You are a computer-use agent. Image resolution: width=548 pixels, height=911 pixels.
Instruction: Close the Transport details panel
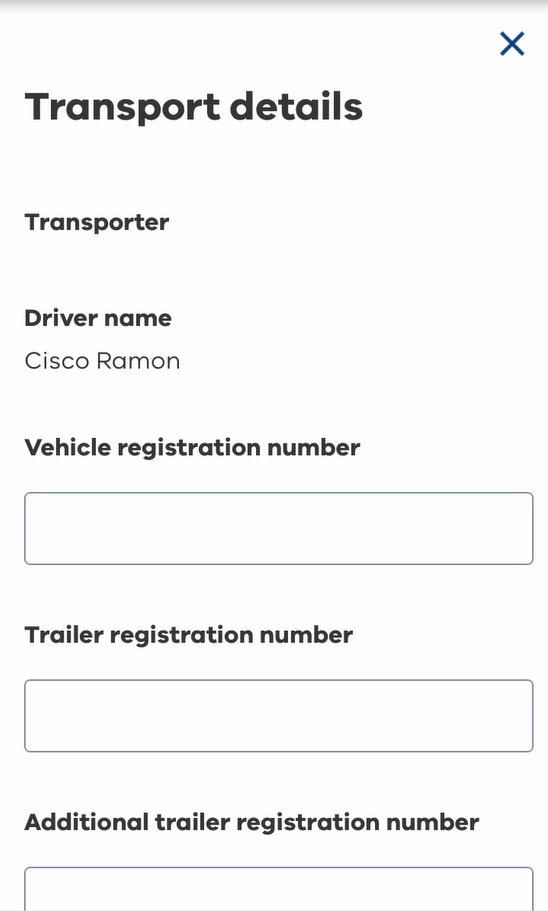512,44
